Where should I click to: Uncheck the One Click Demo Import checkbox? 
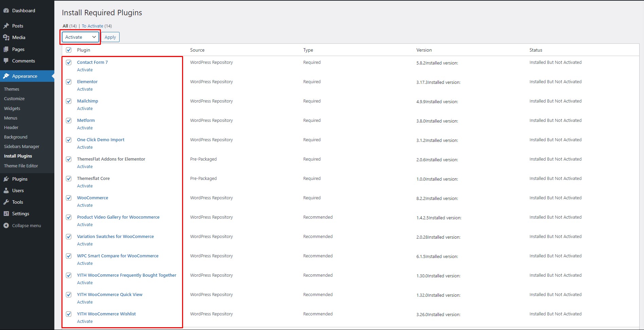pyautogui.click(x=69, y=140)
